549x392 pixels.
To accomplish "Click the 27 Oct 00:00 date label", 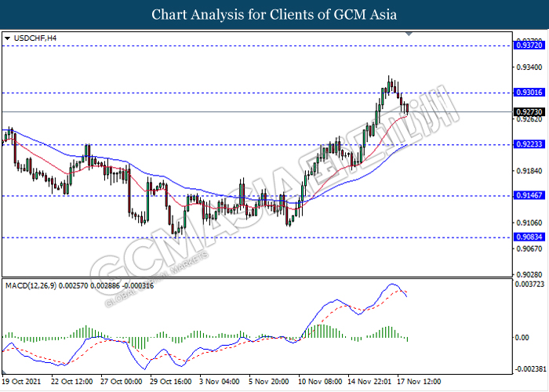I will pos(121,382).
